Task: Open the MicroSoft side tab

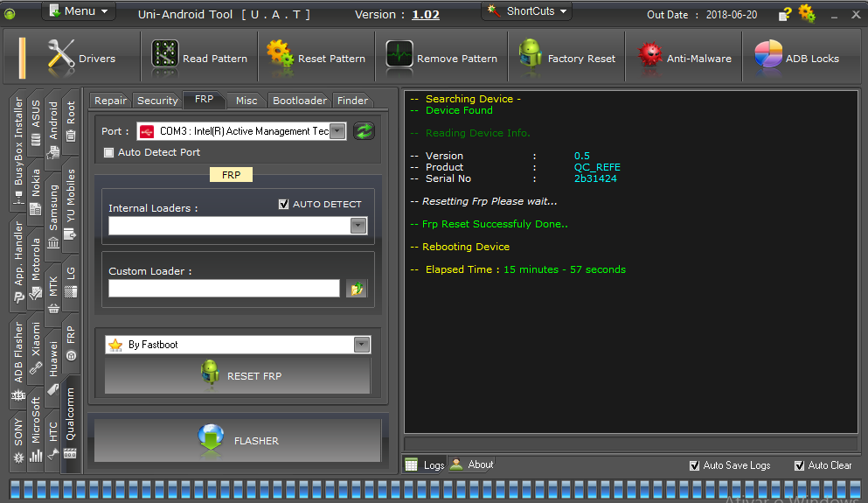Action: point(36,430)
